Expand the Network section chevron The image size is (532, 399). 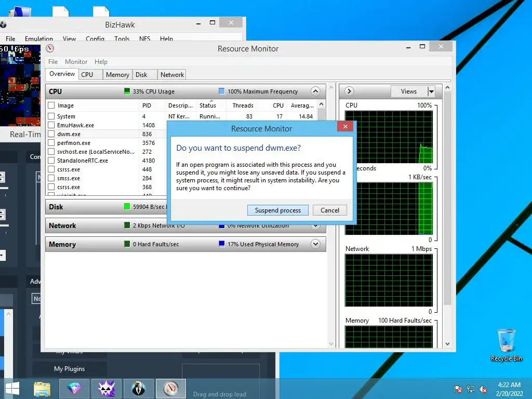click(315, 225)
